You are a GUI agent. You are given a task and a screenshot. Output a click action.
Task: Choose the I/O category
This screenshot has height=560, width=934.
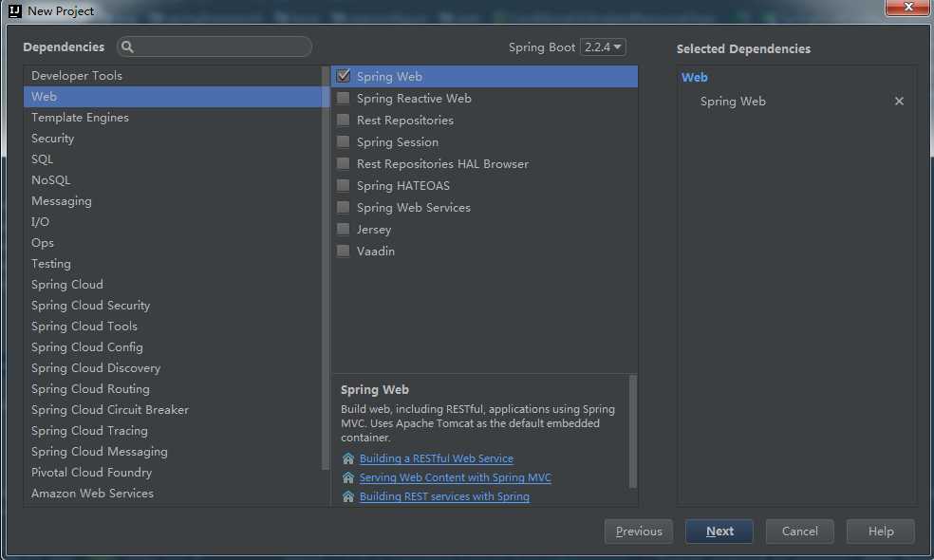tap(173, 221)
